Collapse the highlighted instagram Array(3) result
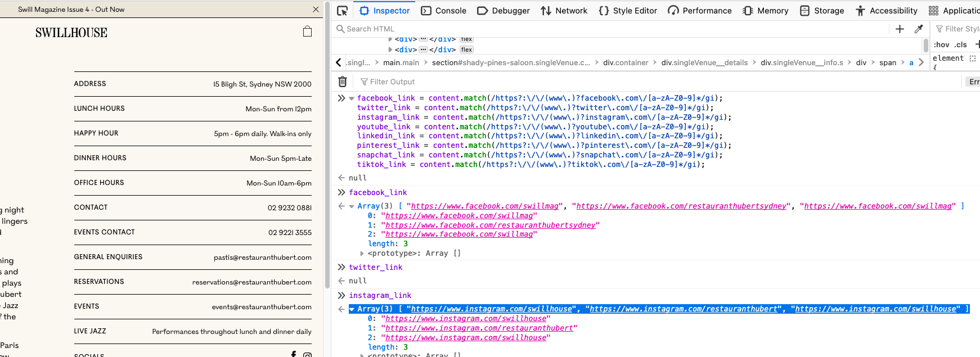Screen dimensions: 980x357 352,309
